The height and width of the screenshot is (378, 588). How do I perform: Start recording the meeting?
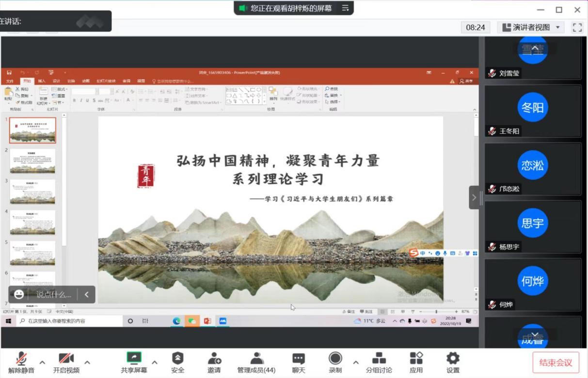click(x=335, y=362)
